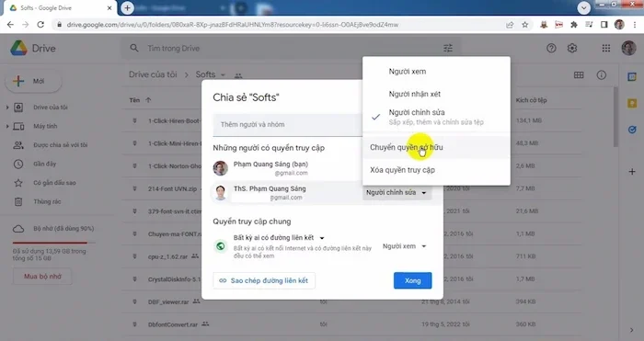Expand the Máy tính tree arrow
The image size is (644, 341).
point(7,127)
